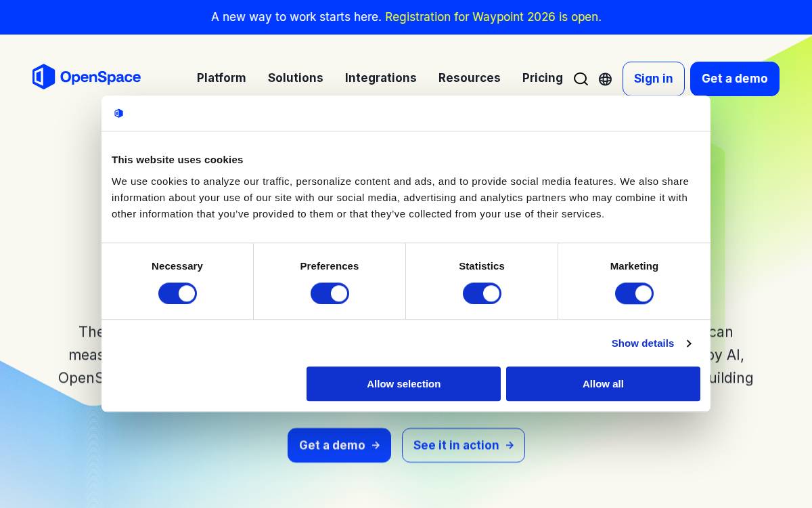Screen dimensions: 812x508
Task: Click Get a demo button below the dialog
Action: coord(339,445)
